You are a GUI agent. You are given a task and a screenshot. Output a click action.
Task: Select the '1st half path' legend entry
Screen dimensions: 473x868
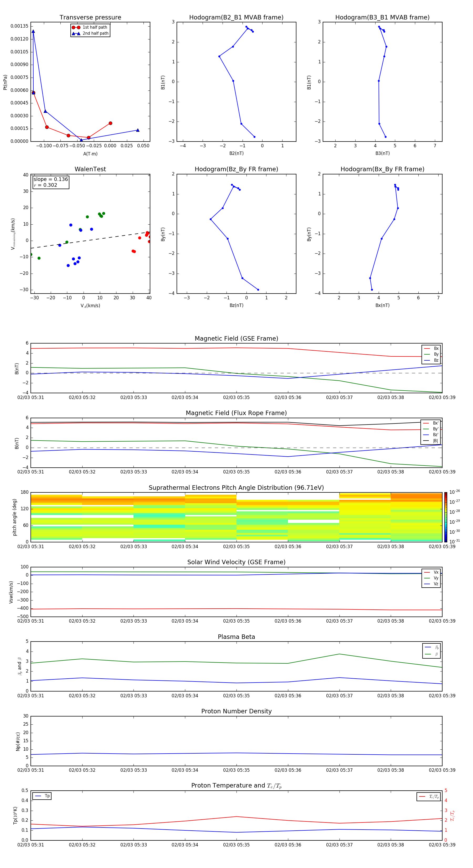[x=90, y=27]
